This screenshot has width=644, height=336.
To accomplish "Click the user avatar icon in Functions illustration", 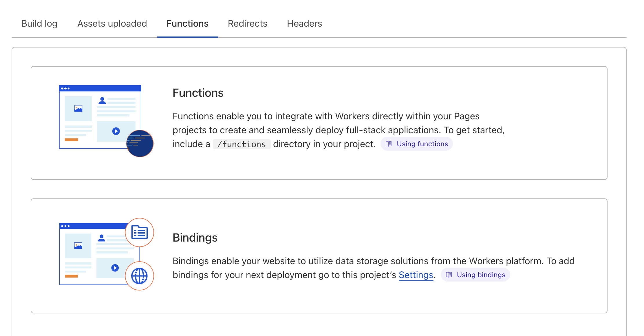I will coord(102,101).
